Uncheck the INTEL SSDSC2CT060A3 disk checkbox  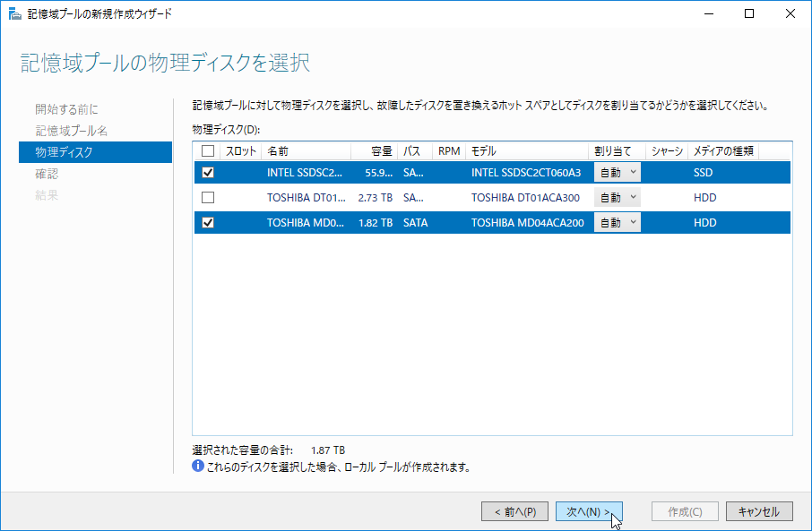208,173
